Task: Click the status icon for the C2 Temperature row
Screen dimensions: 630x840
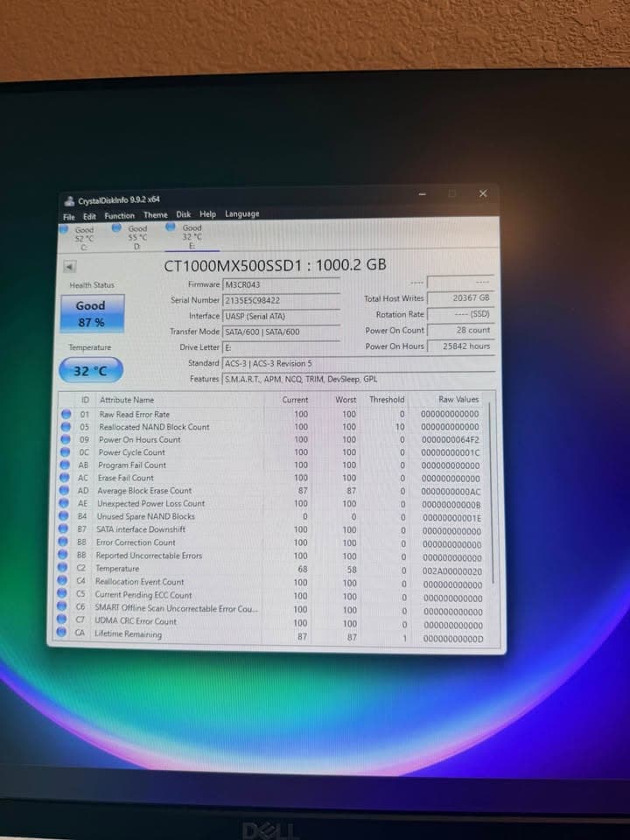Action: click(x=63, y=568)
